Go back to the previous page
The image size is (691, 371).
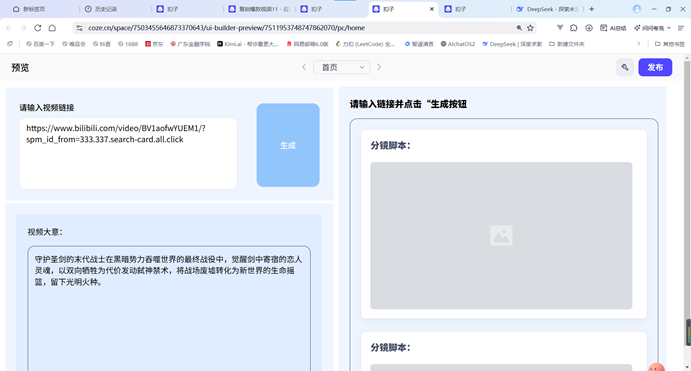pos(9,28)
